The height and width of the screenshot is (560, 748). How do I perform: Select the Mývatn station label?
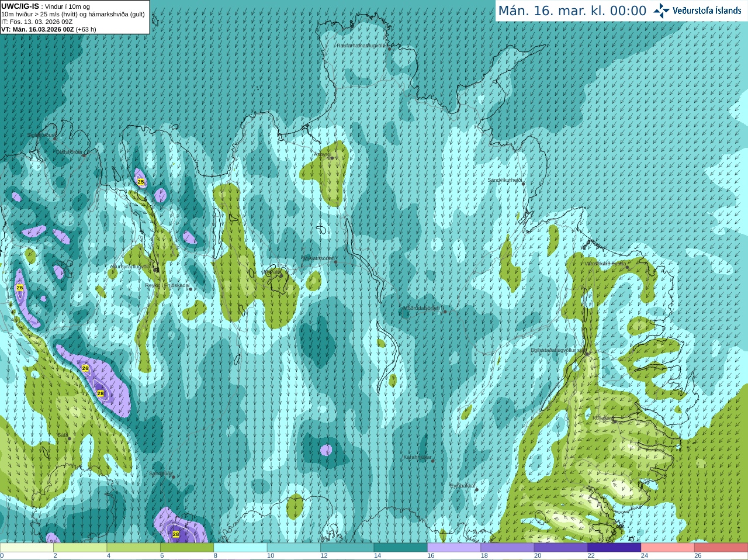tap(272, 272)
